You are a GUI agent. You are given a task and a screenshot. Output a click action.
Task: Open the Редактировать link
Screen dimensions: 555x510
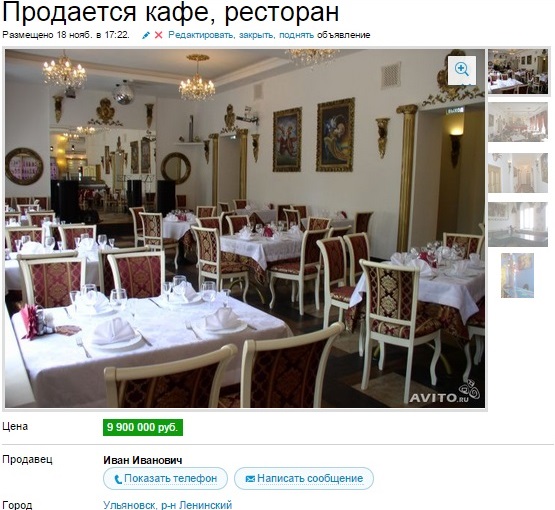pos(201,35)
